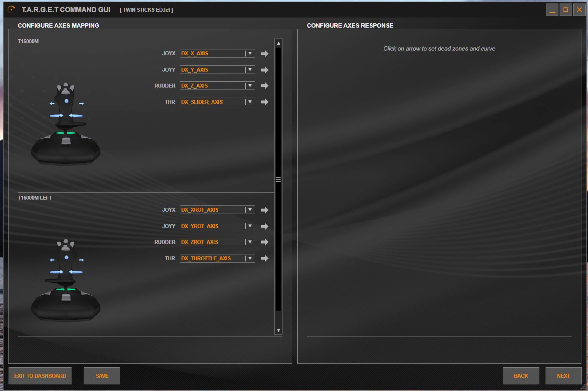The width and height of the screenshot is (588, 391).
Task: Click the arrow beside JOYX DX_XROT_AXIS
Action: click(x=265, y=210)
